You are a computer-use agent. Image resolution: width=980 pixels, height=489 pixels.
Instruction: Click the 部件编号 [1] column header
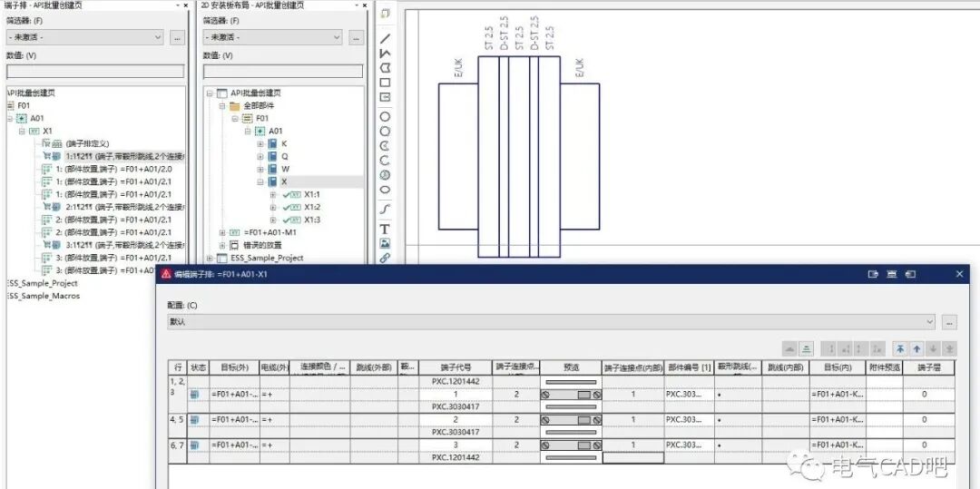690,367
